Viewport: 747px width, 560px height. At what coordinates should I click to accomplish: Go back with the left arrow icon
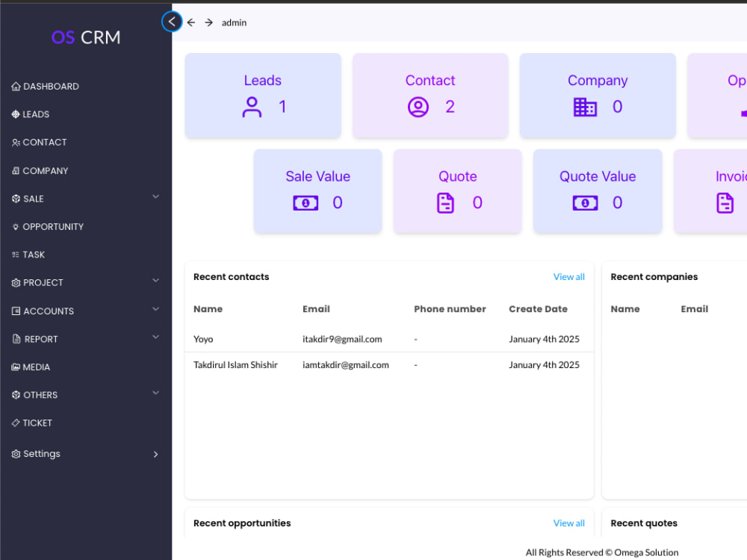point(191,22)
